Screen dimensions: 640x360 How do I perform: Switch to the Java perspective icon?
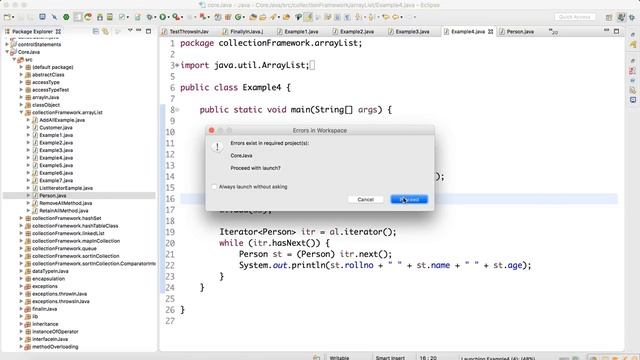(621, 17)
